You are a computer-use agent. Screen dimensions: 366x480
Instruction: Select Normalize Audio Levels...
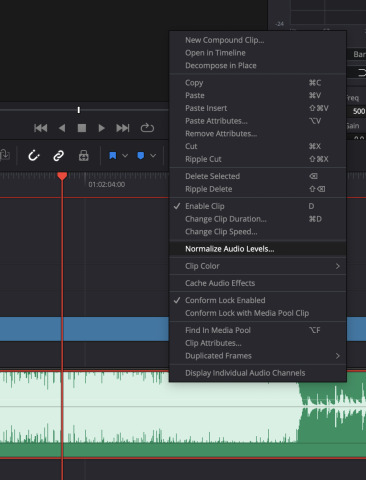[x=258, y=249]
